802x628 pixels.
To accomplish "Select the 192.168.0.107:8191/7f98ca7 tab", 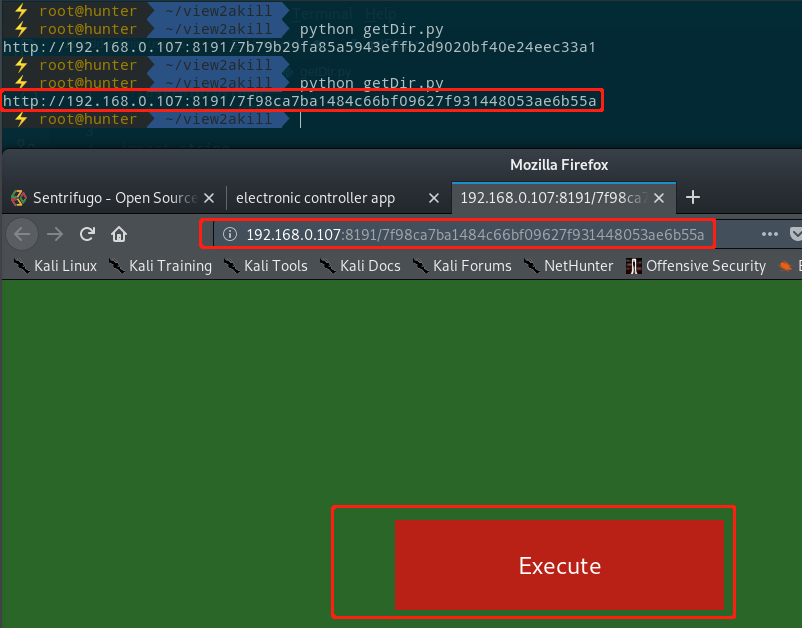I will point(564,198).
